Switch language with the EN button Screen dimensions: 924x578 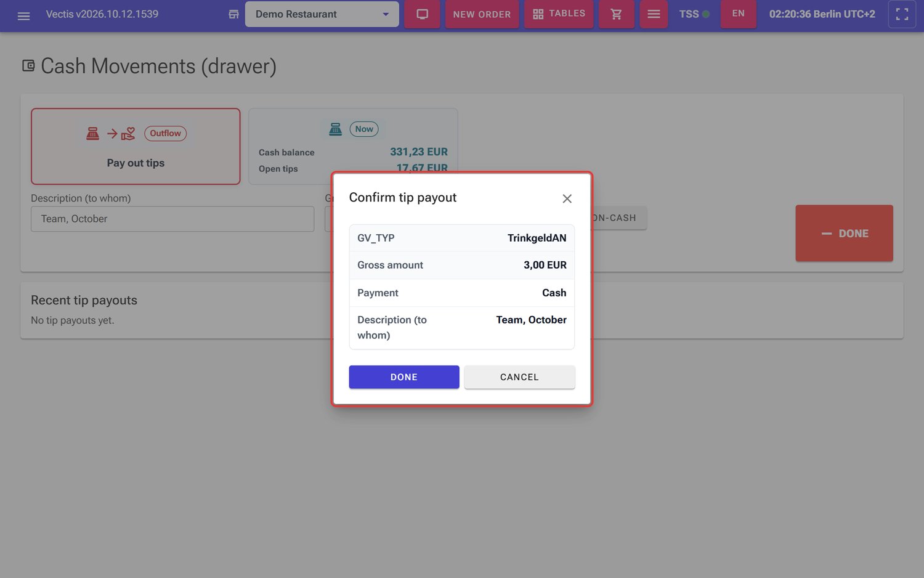click(x=738, y=14)
